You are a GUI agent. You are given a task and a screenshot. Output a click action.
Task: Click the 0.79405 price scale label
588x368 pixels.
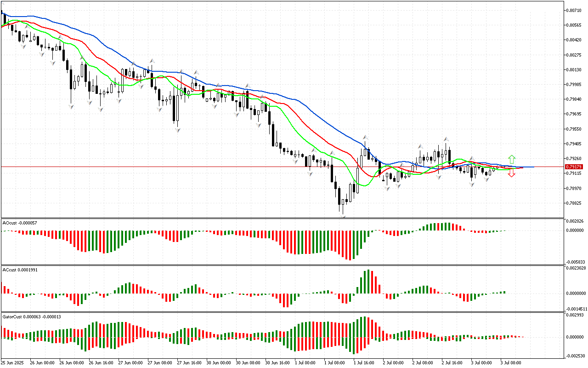(573, 144)
